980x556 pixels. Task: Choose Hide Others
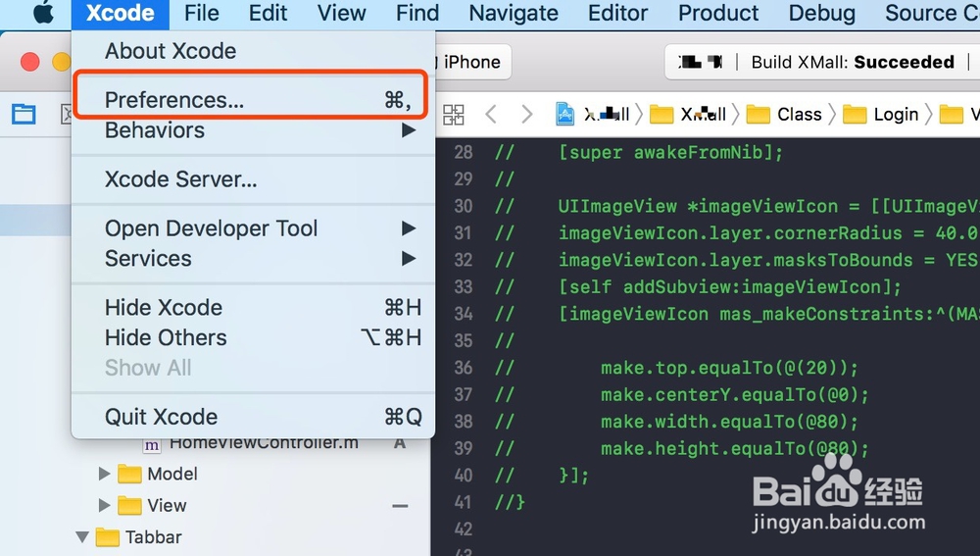253,337
